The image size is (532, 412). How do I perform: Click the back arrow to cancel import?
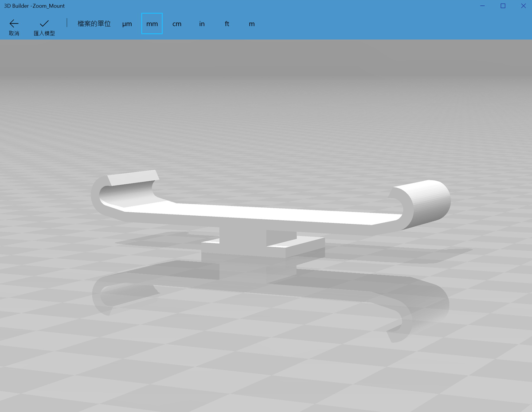click(14, 27)
